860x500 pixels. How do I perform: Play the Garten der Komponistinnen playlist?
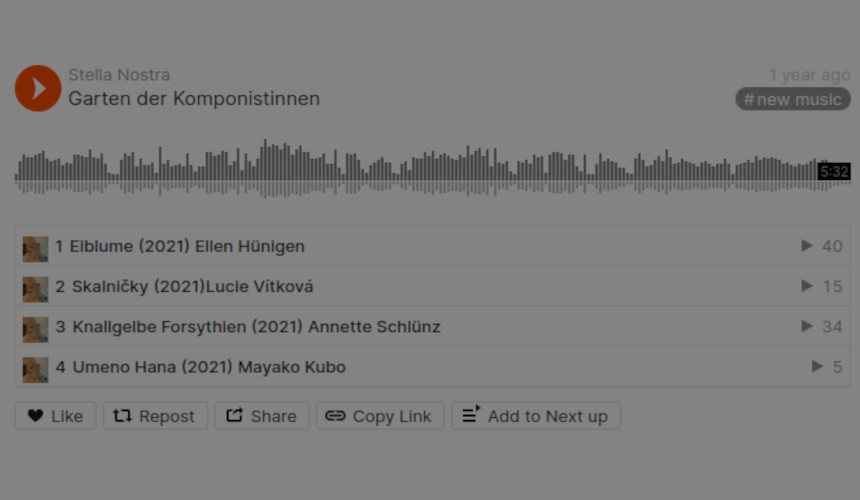click(x=38, y=88)
